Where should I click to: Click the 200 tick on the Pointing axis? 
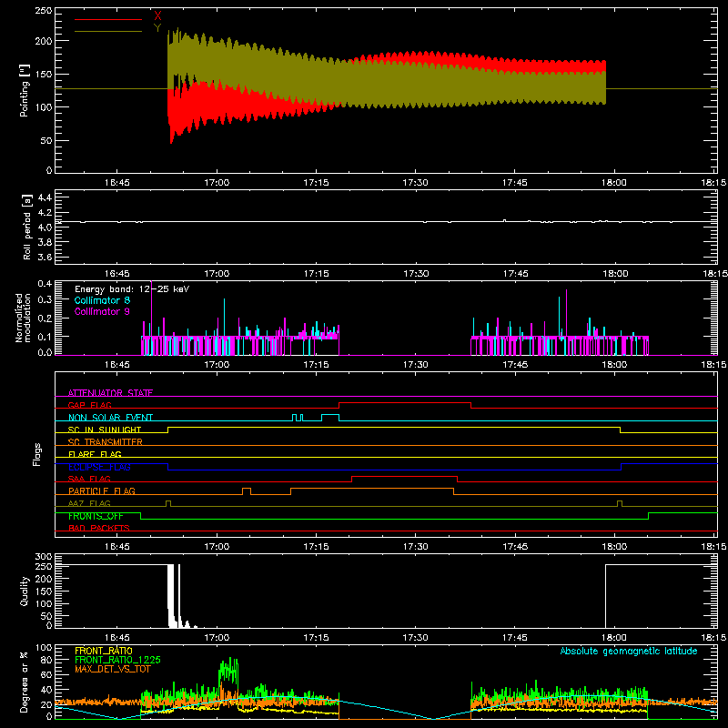[44, 41]
